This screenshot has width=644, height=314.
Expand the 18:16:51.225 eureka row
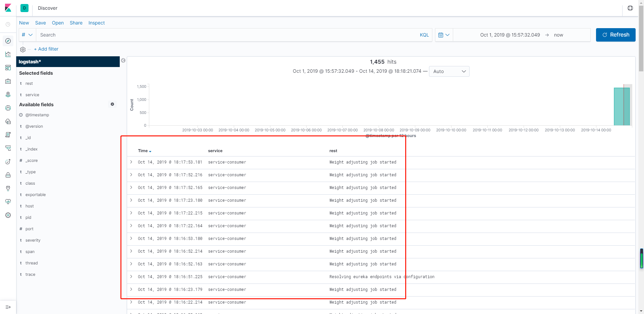coord(131,276)
